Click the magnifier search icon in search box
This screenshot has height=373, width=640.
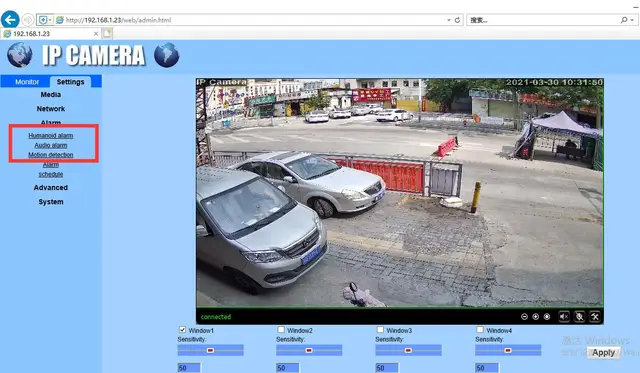624,20
